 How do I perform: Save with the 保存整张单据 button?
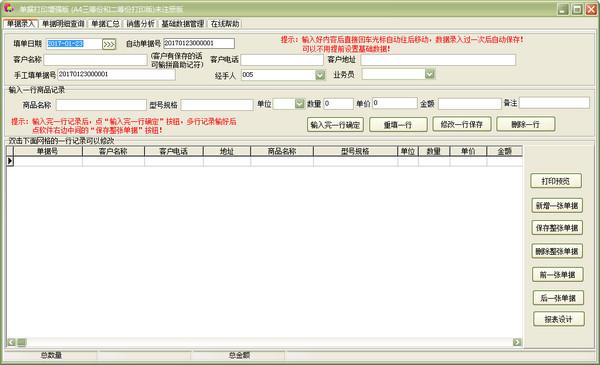[x=557, y=228]
